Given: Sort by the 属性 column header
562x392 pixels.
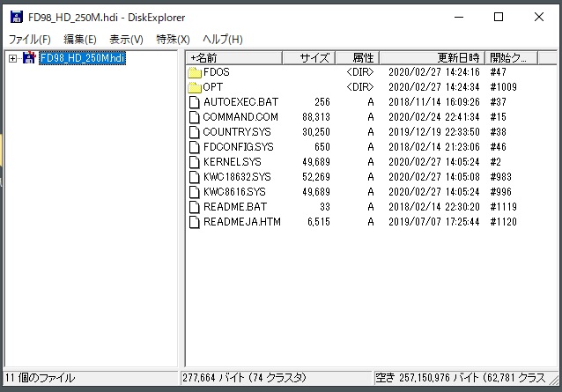Looking at the screenshot, I should pyautogui.click(x=358, y=57).
